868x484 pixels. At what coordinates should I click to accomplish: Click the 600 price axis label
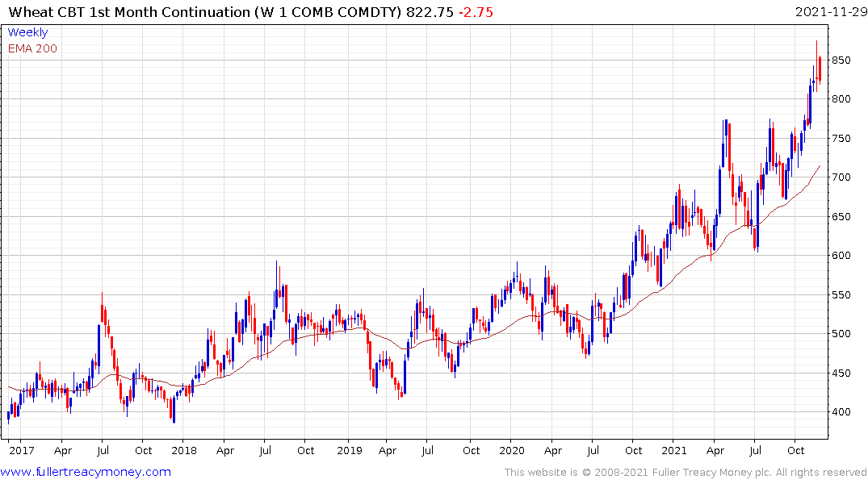click(841, 256)
